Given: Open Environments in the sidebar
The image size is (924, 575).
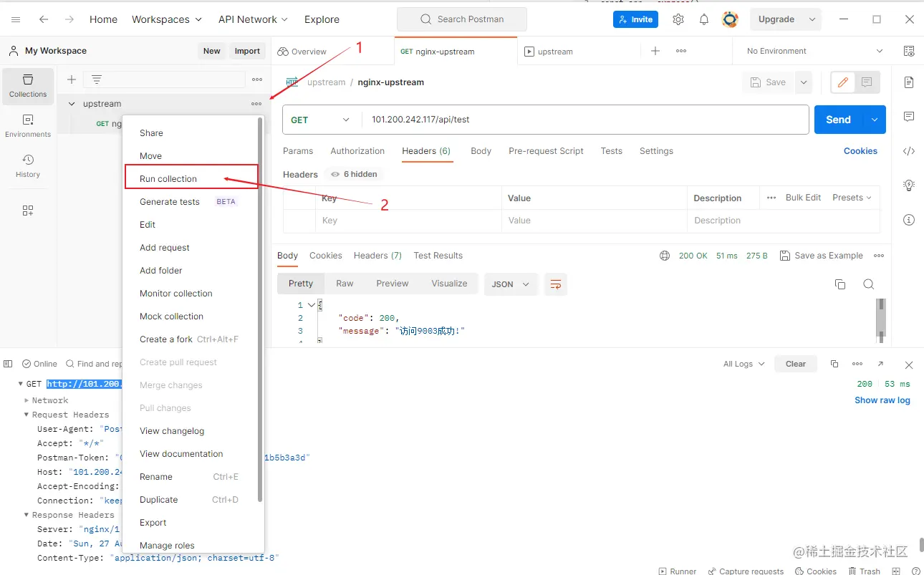Looking at the screenshot, I should click(28, 126).
